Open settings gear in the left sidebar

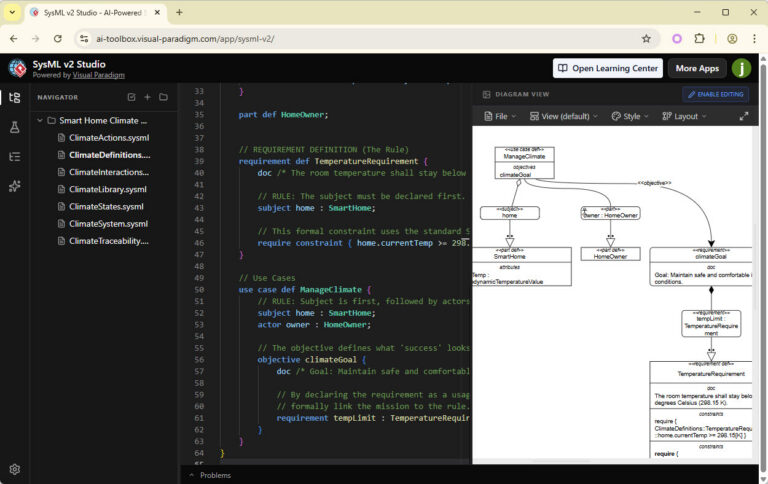click(15, 469)
